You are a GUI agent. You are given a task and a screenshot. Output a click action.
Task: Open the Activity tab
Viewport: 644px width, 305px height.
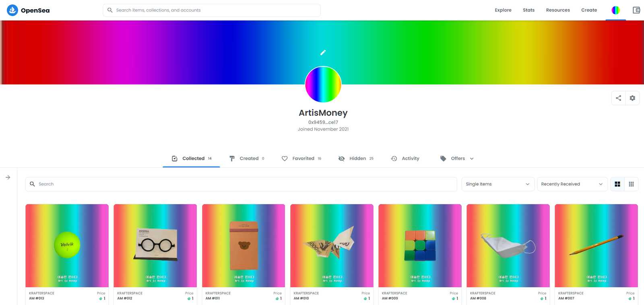coord(405,159)
